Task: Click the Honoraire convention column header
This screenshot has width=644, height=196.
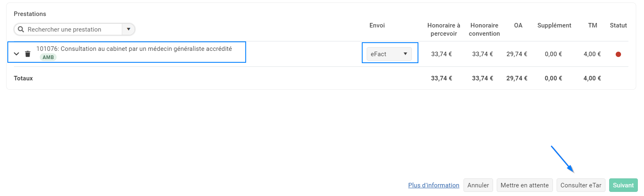Action: (484, 30)
